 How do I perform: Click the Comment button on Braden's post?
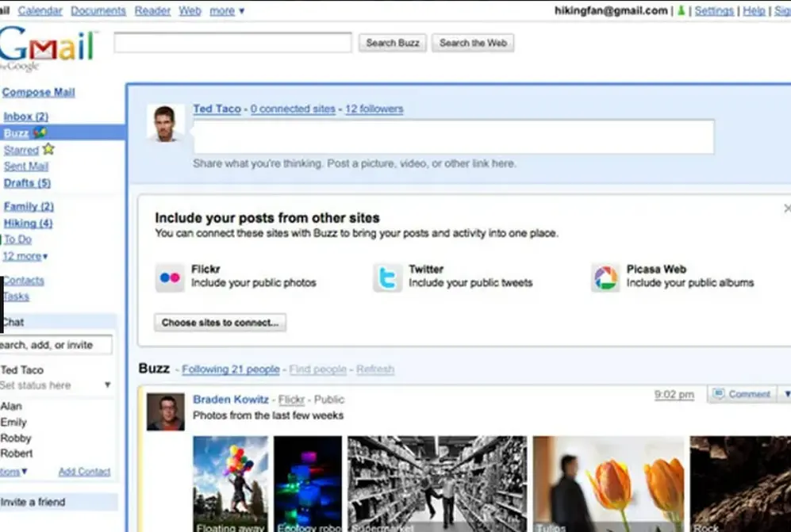click(743, 394)
